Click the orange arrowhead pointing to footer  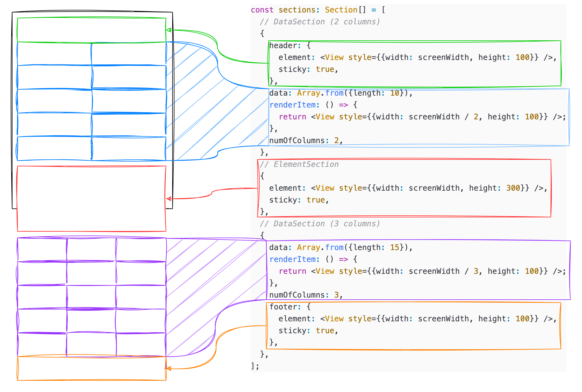(168, 369)
